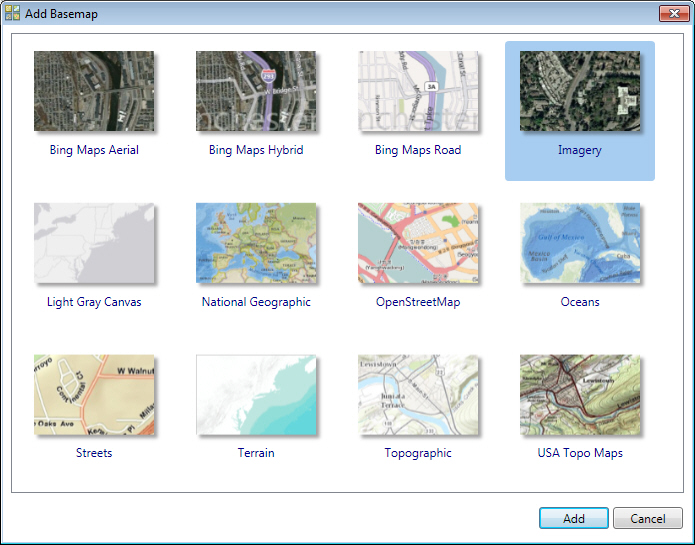Click the Topographic label text

(x=418, y=453)
